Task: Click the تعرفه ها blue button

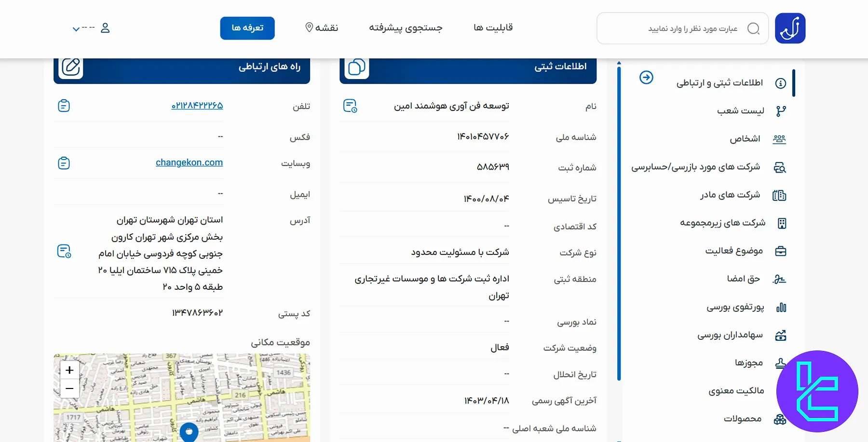Action: 247,28
